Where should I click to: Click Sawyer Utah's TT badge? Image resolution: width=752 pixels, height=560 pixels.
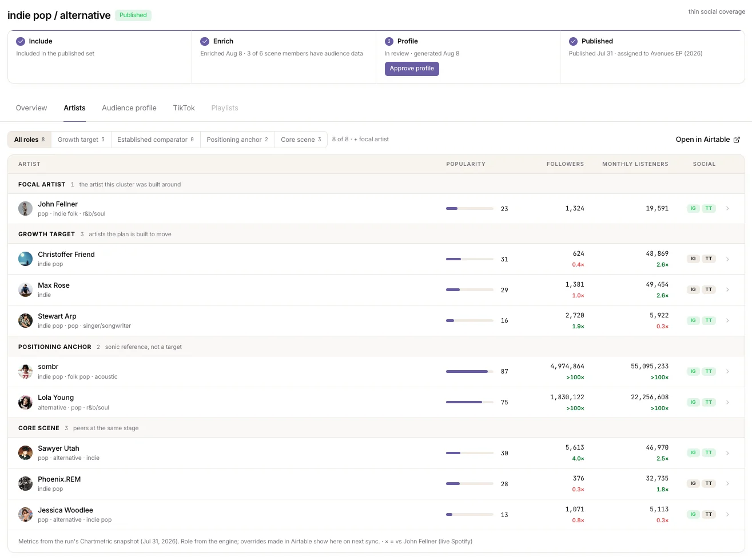coord(709,453)
